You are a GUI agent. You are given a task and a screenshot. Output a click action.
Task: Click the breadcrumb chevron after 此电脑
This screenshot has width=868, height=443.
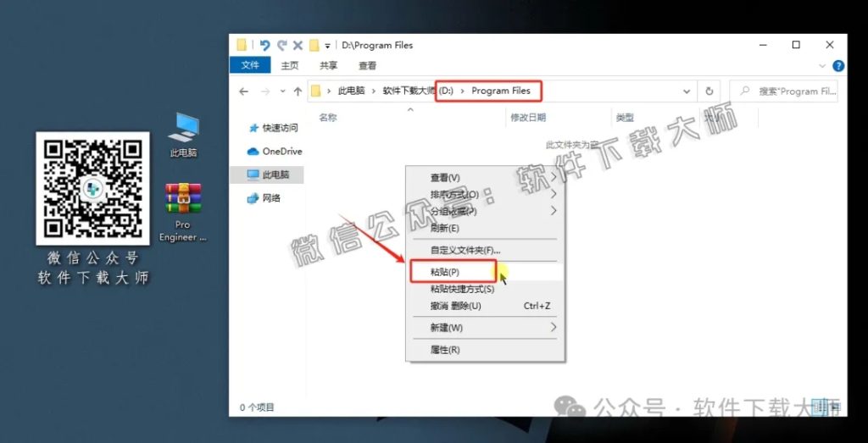[x=374, y=91]
